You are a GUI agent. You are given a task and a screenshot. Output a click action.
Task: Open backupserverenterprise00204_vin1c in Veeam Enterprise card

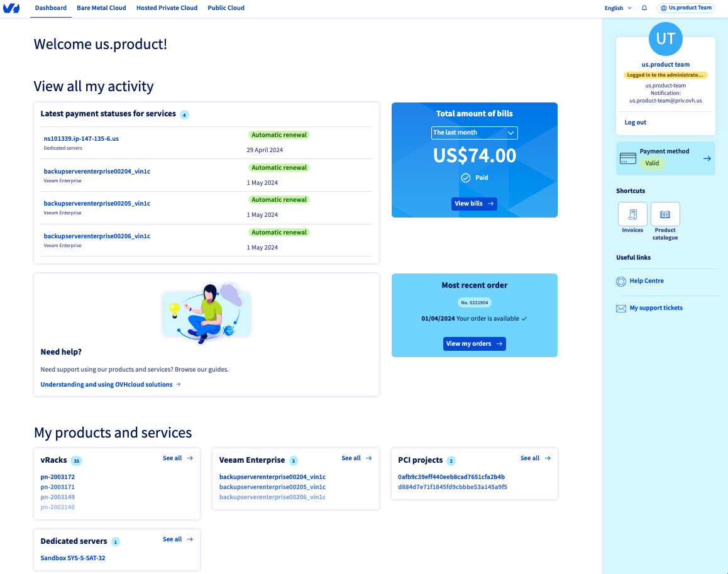[x=273, y=477]
